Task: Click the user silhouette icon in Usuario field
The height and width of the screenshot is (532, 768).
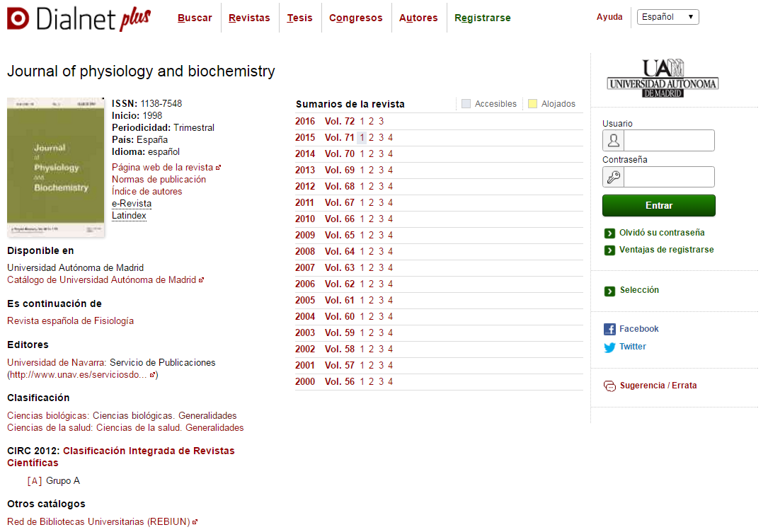Action: 614,140
